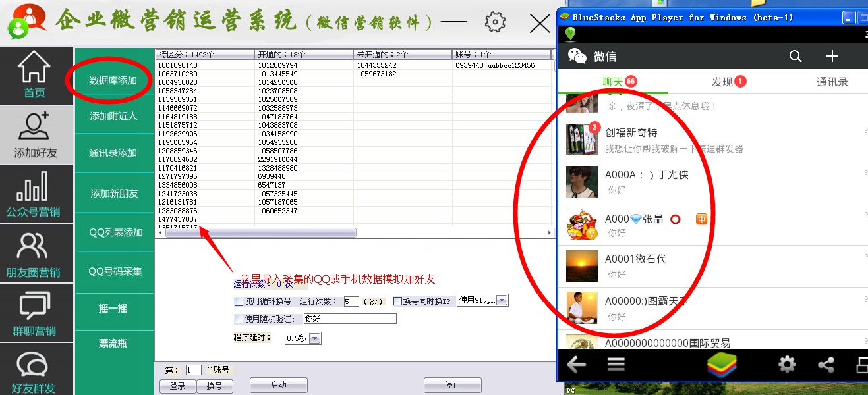This screenshot has width=868, height=395.
Task: Open the chat with A000A：）丁光侠
Action: point(713,182)
